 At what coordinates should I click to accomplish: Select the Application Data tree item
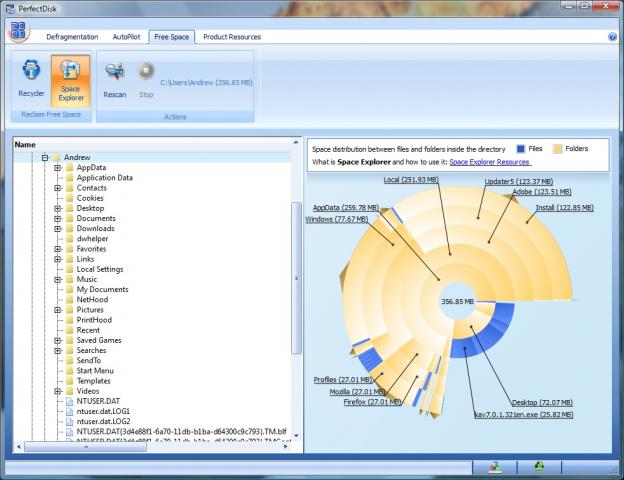105,178
